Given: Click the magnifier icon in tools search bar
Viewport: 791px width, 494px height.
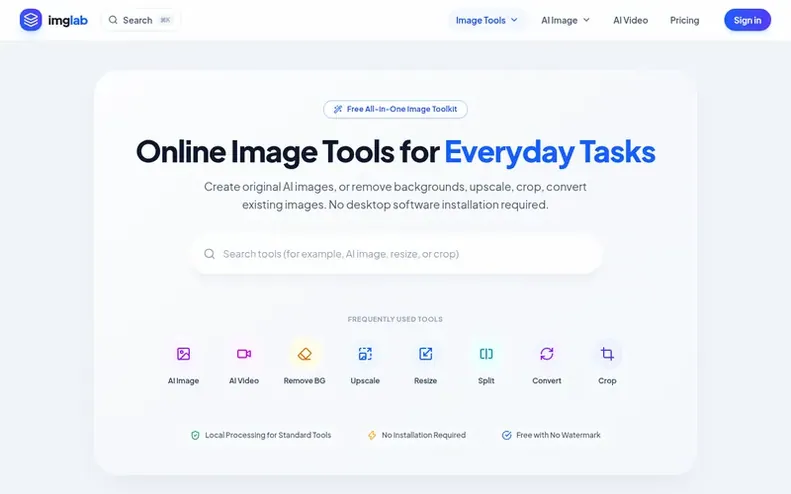Looking at the screenshot, I should point(209,254).
